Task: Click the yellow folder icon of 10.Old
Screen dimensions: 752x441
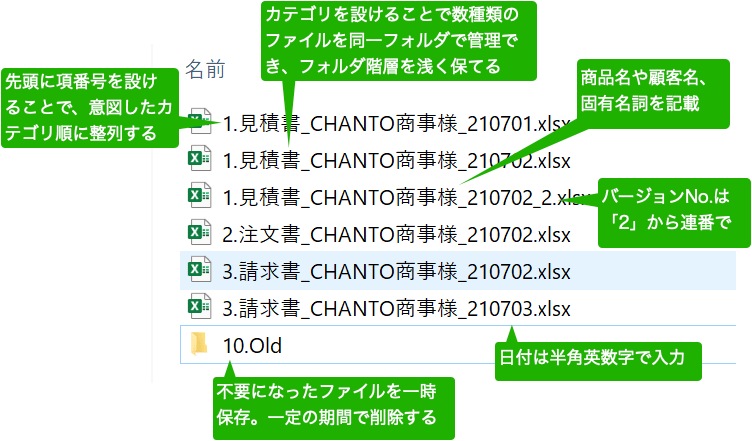Action: click(x=199, y=344)
